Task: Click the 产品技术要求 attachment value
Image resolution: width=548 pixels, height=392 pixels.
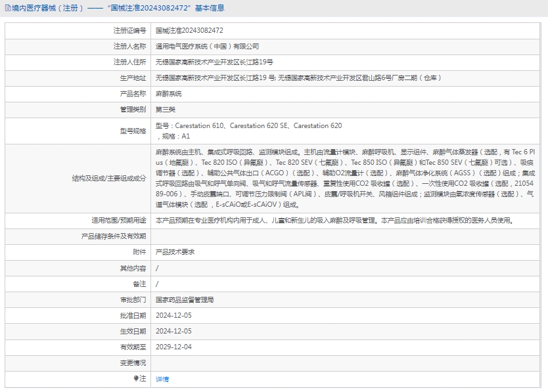Action: (x=175, y=252)
